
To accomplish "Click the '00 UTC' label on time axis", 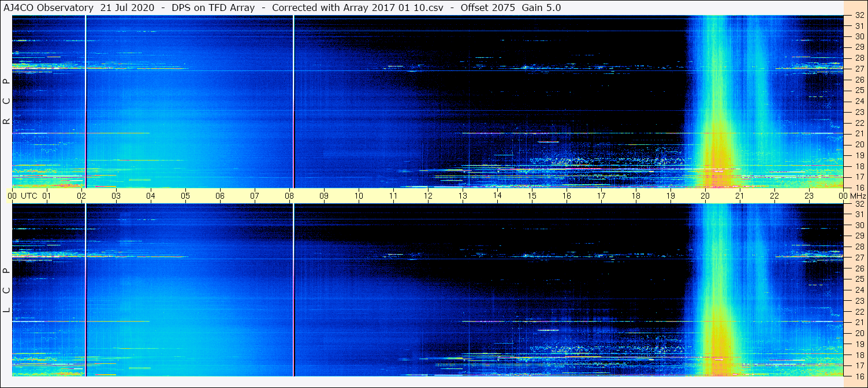I will (22, 196).
